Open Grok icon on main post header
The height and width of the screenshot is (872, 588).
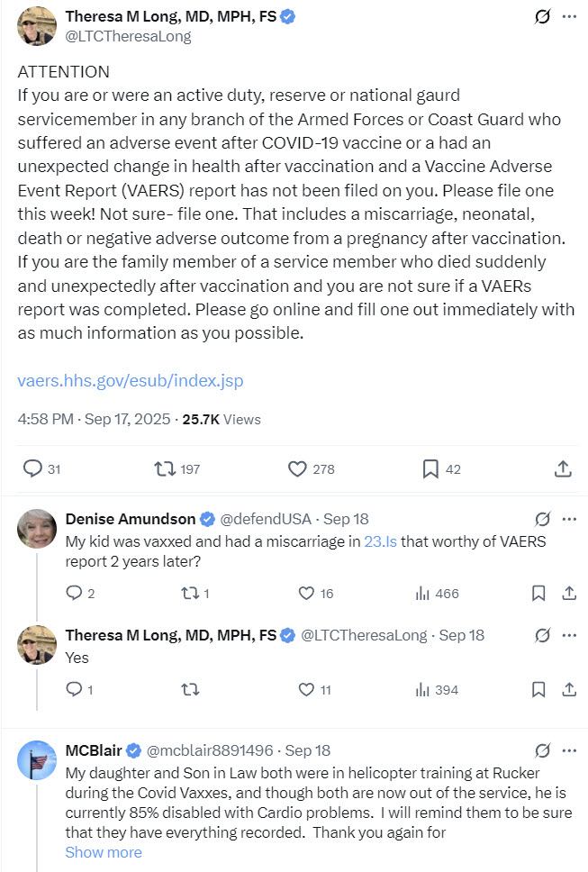[x=542, y=17]
